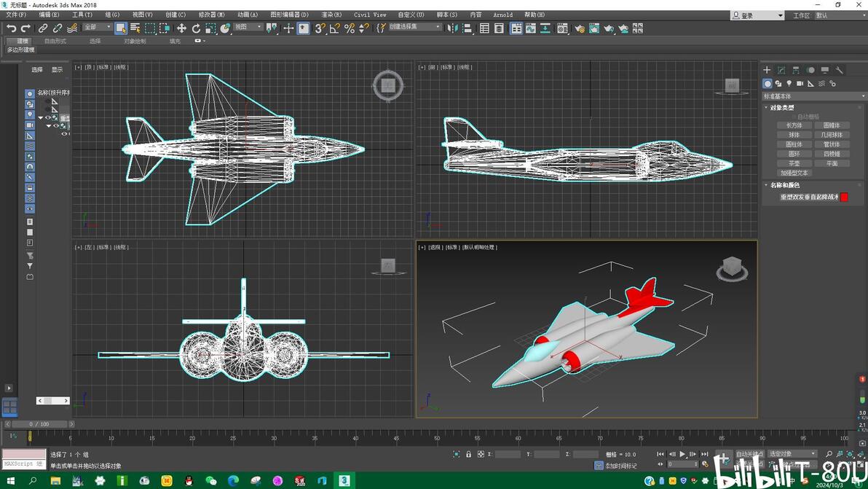The width and height of the screenshot is (868, 489).
Task: Click the perspective viewport ViewCube
Action: click(732, 268)
